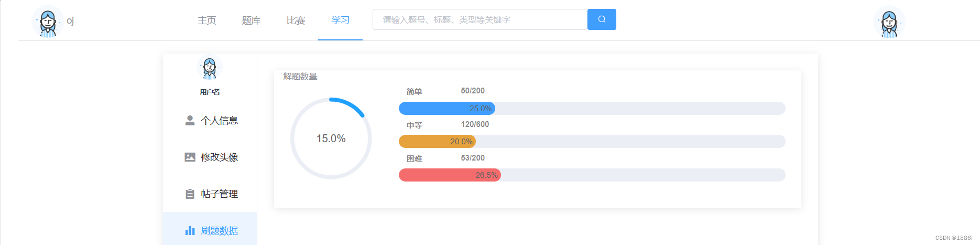The height and width of the screenshot is (245, 980).
Task: Click the picture icon beside 修改头像
Action: click(190, 157)
